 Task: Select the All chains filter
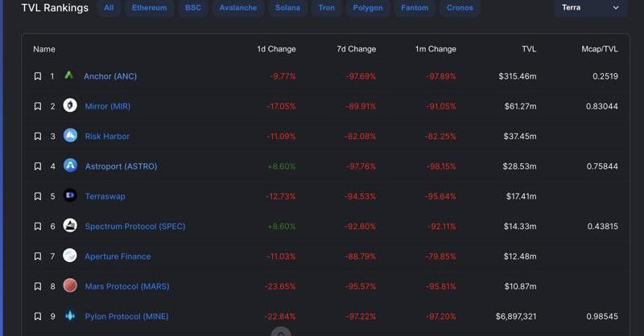[109, 8]
